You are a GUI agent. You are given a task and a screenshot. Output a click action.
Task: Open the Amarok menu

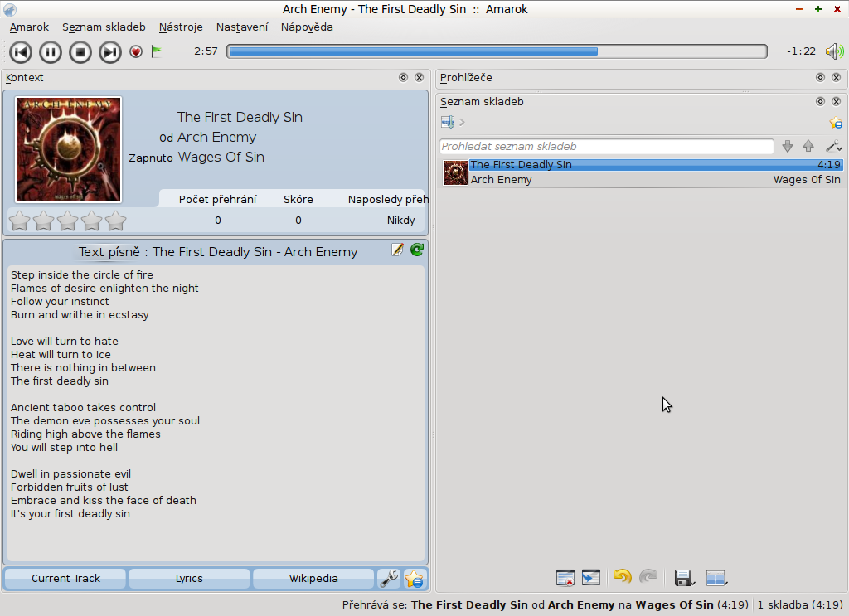tap(29, 27)
